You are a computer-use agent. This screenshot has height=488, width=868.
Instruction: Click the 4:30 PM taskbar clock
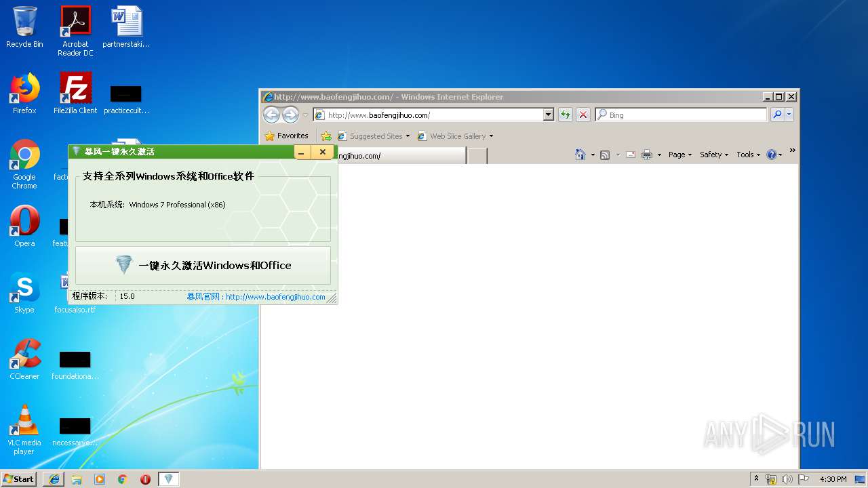833,479
